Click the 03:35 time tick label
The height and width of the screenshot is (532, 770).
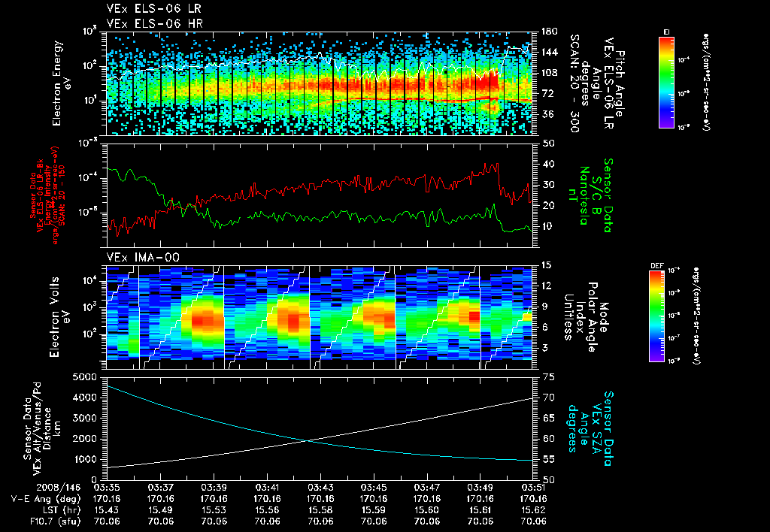[107, 488]
